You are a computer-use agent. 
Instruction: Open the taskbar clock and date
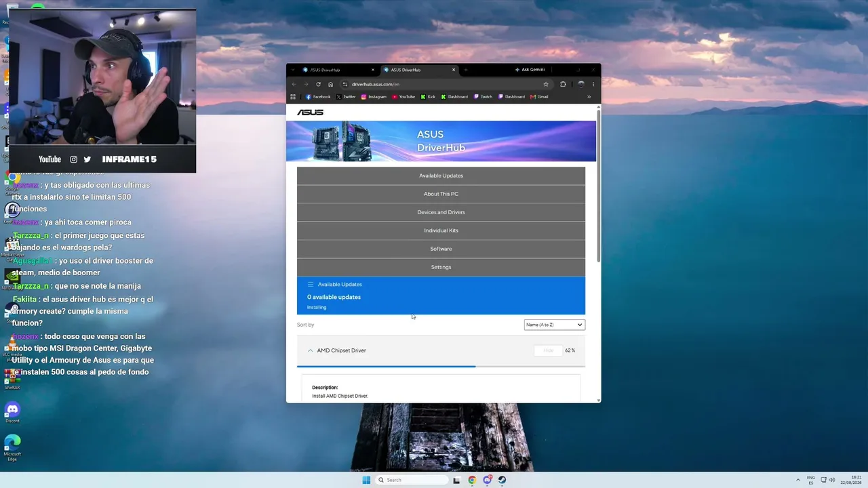pyautogui.click(x=852, y=480)
